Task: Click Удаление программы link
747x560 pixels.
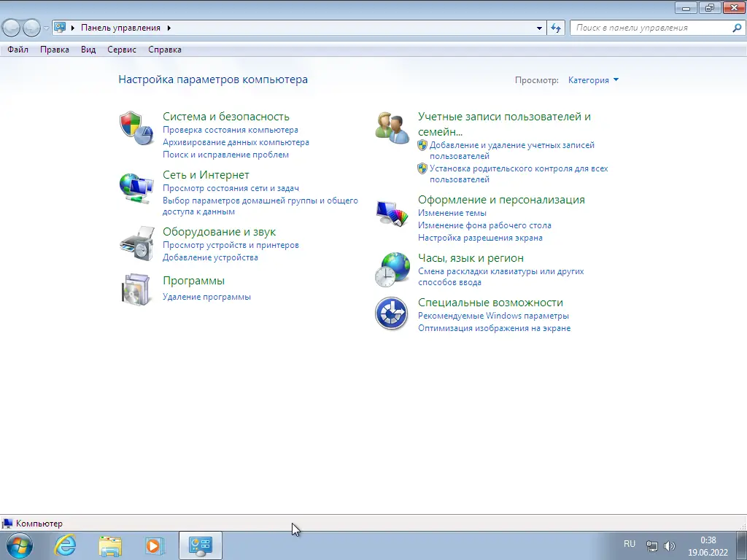Action: point(206,297)
